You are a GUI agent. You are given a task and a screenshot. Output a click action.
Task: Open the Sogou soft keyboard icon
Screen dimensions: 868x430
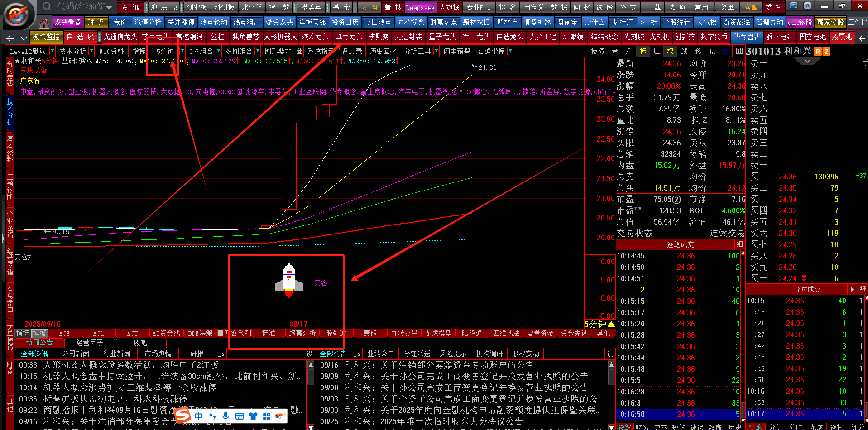[239, 416]
